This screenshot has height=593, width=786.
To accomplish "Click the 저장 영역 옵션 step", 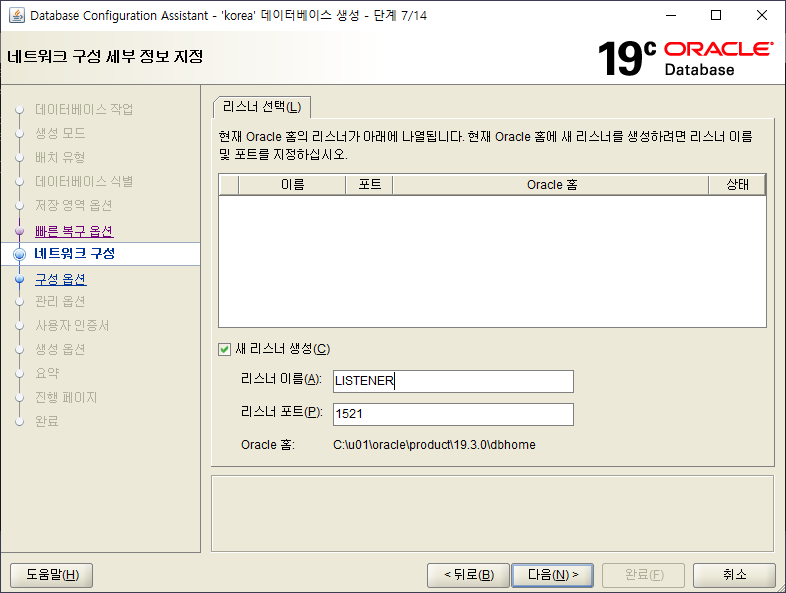I will [74, 206].
